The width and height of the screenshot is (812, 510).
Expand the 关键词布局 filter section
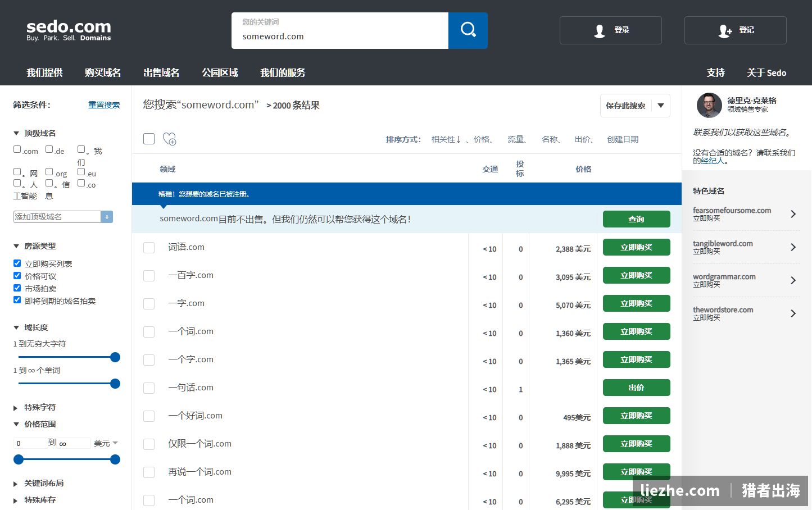[x=16, y=484]
